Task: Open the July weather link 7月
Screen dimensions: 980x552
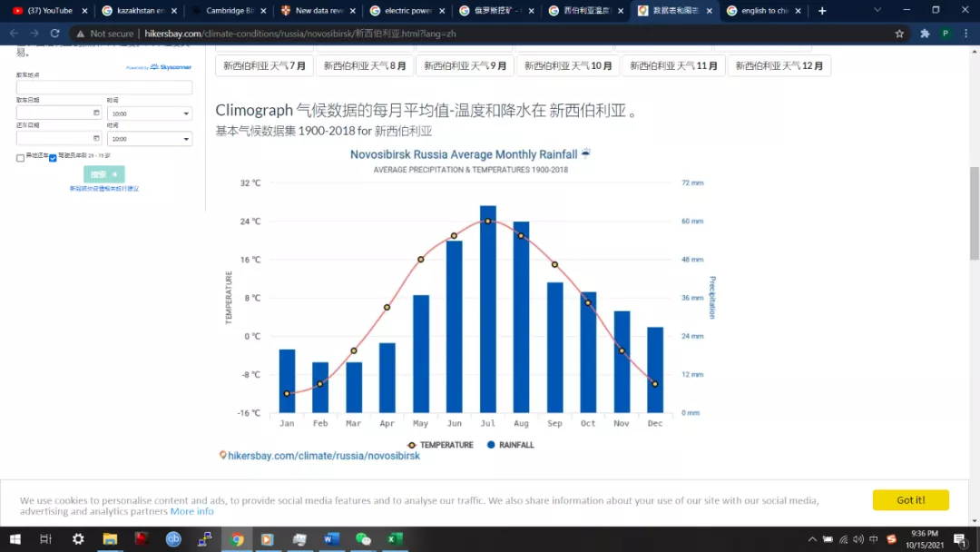Action: (x=264, y=65)
